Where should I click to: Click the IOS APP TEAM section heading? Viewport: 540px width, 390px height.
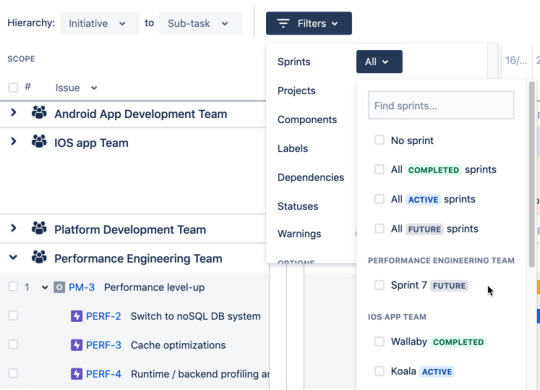point(397,317)
